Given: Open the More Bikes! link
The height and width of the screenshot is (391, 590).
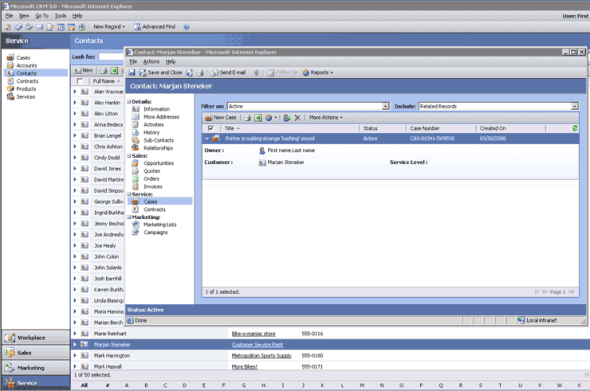Looking at the screenshot, I should 244,367.
